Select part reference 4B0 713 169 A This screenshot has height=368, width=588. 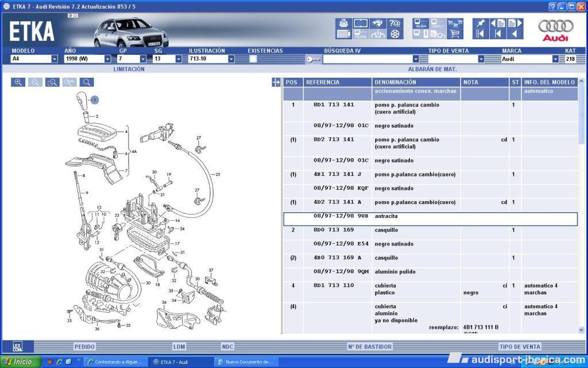[x=338, y=258]
